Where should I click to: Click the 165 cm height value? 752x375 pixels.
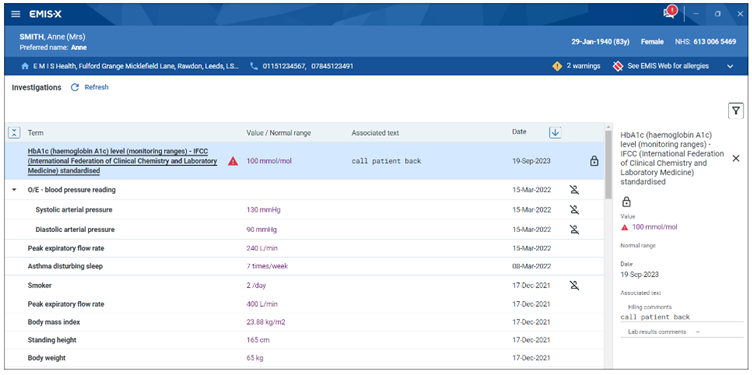pos(258,340)
